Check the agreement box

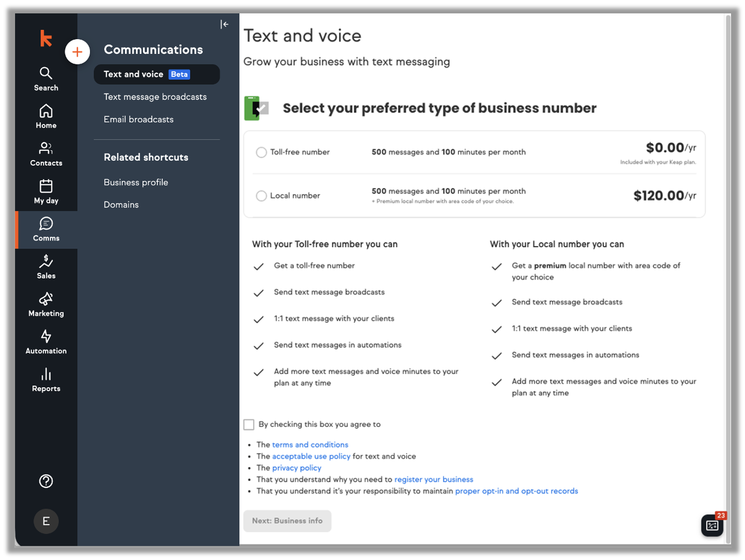(x=249, y=425)
